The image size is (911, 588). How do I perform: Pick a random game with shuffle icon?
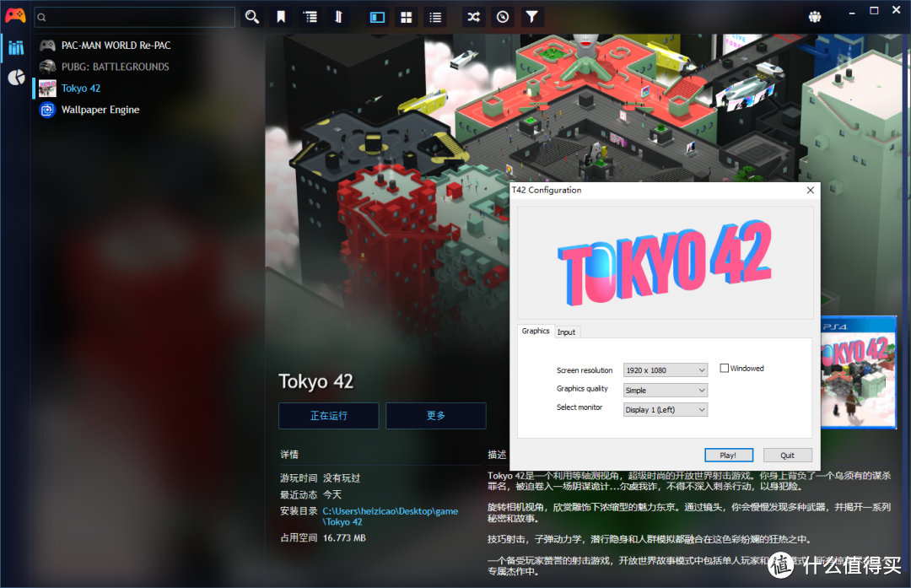[x=473, y=17]
